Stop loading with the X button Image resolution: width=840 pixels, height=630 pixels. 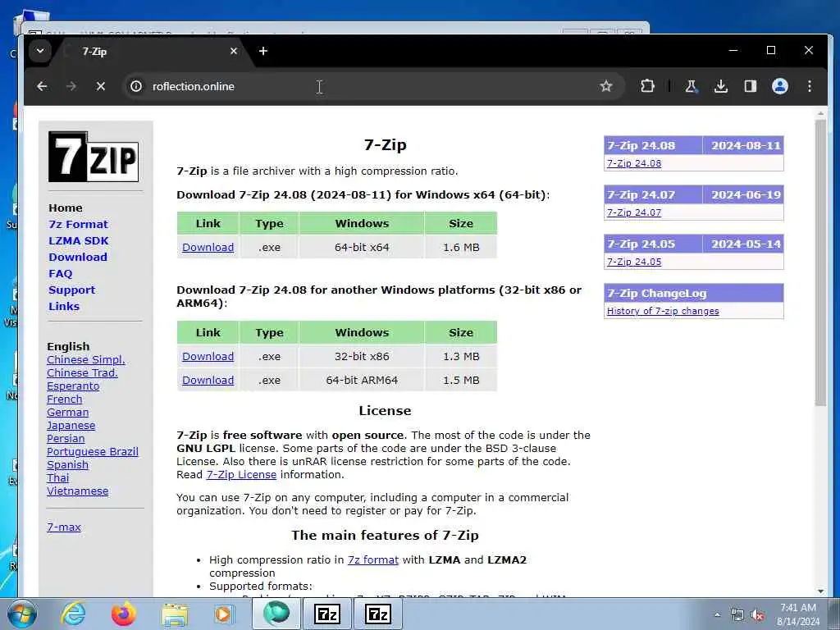101,86
